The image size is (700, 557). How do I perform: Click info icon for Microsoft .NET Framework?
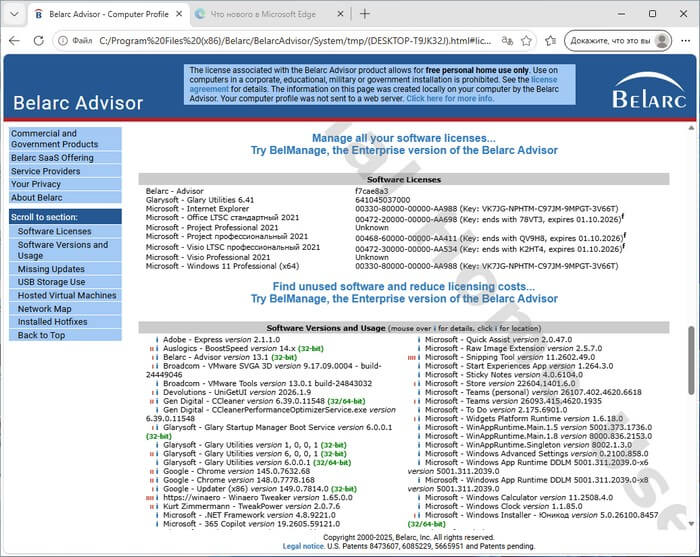[157, 515]
